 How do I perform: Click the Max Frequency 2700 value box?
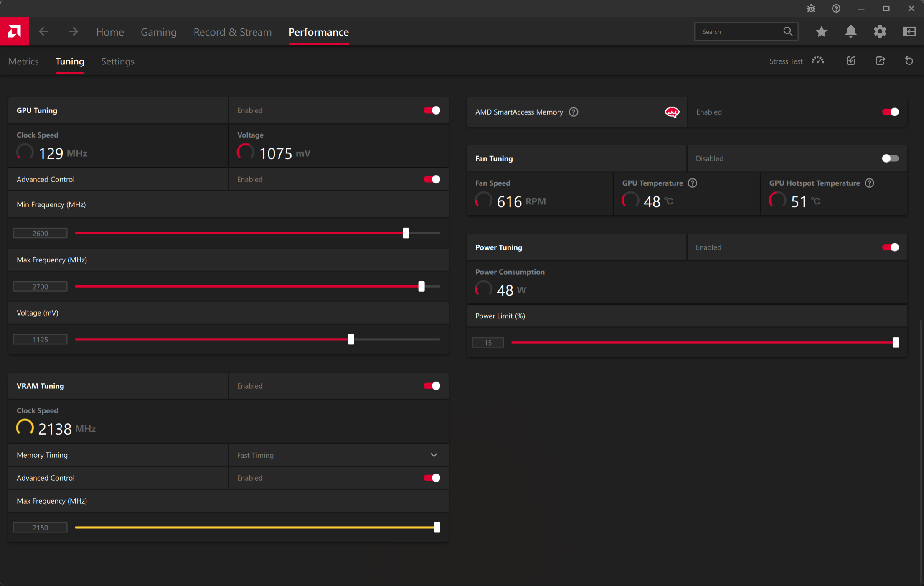40,286
